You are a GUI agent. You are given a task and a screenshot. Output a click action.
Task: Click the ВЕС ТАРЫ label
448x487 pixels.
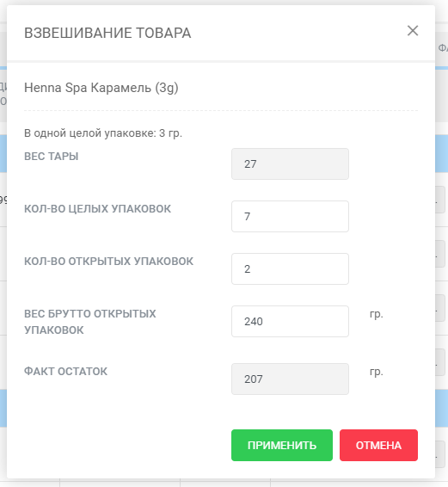(52, 157)
